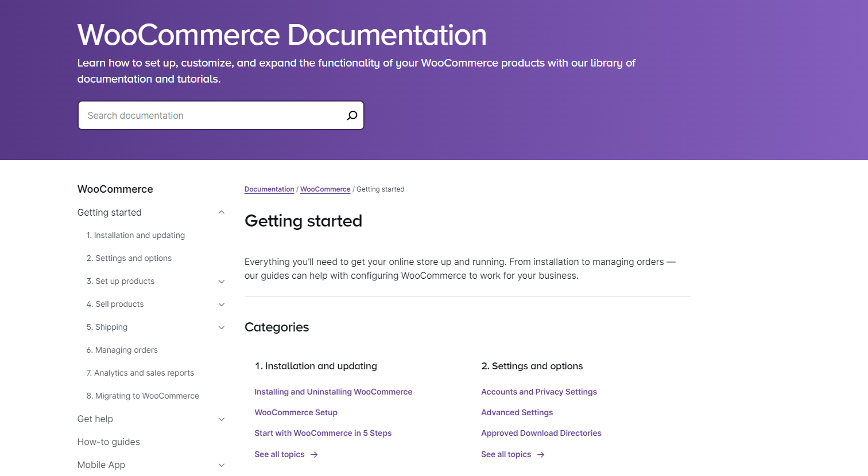Click the arrow icon after Installation's See all topics
Image resolution: width=868 pixels, height=476 pixels.
point(314,455)
